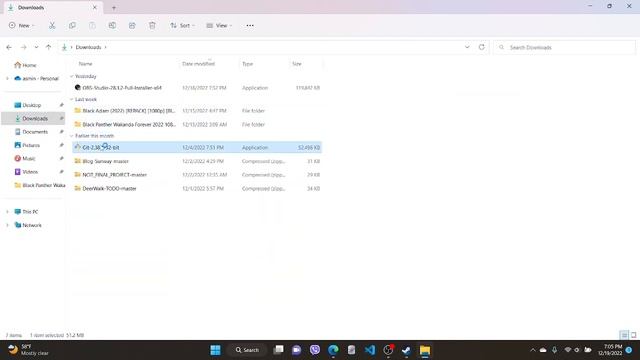Open network and volume quick settings
This screenshot has height=360, width=640.
click(x=577, y=350)
